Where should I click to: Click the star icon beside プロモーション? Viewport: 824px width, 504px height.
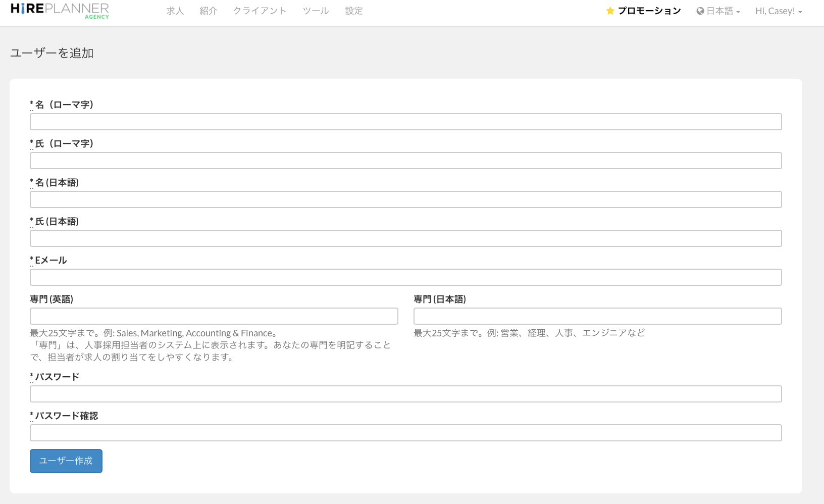(x=610, y=11)
